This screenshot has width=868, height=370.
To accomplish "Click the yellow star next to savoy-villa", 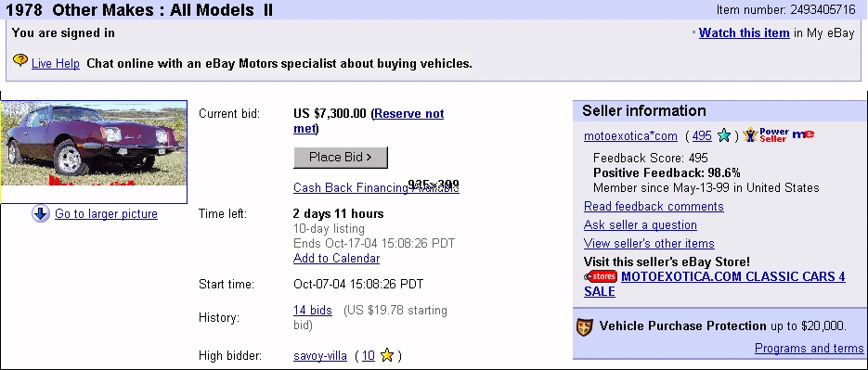I will [x=387, y=355].
